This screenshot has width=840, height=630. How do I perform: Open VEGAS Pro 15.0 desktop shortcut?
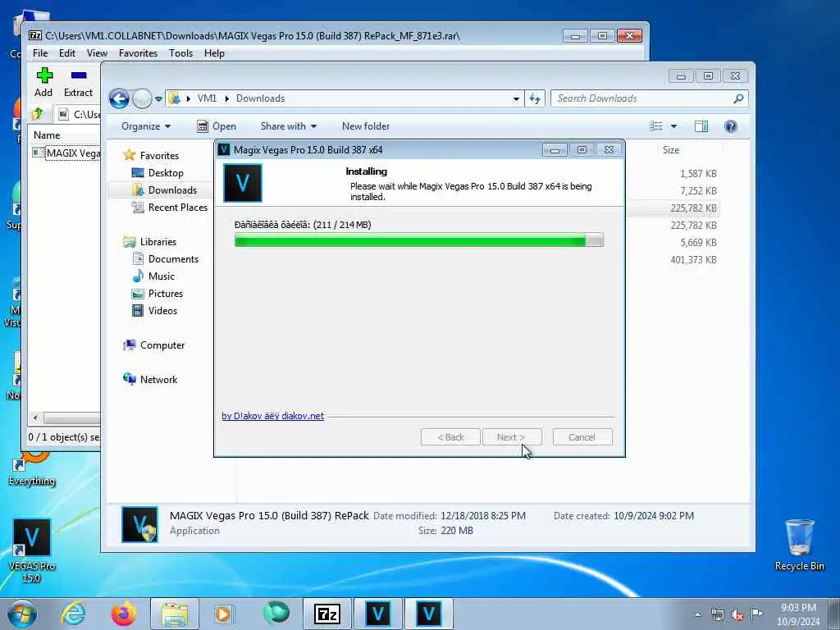click(32, 550)
